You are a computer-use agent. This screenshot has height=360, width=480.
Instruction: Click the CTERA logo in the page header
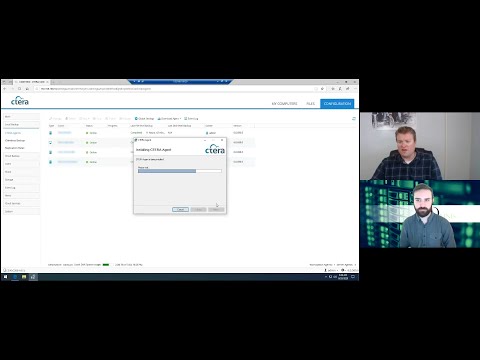20,101
